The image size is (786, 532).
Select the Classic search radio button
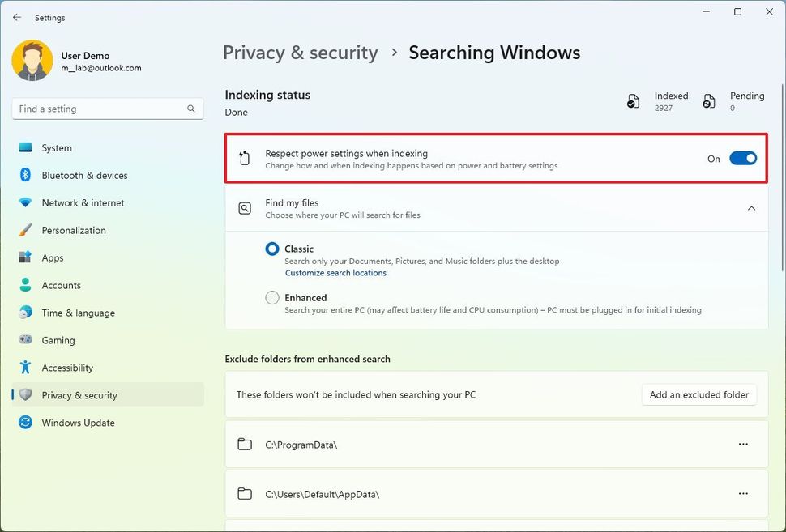coord(271,249)
